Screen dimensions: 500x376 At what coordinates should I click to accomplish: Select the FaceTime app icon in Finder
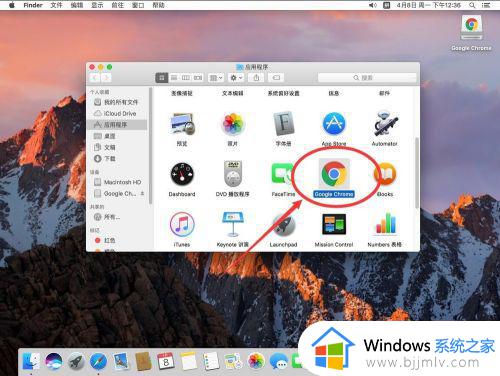(x=283, y=173)
